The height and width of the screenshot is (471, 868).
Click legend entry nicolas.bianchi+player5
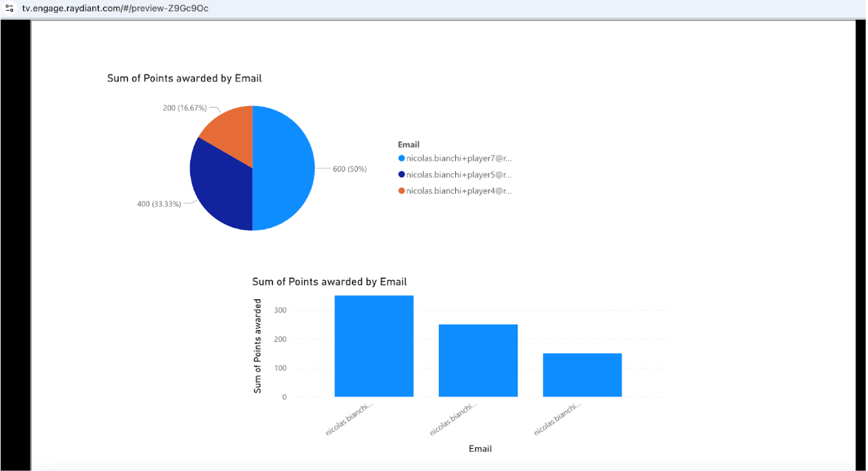[455, 175]
